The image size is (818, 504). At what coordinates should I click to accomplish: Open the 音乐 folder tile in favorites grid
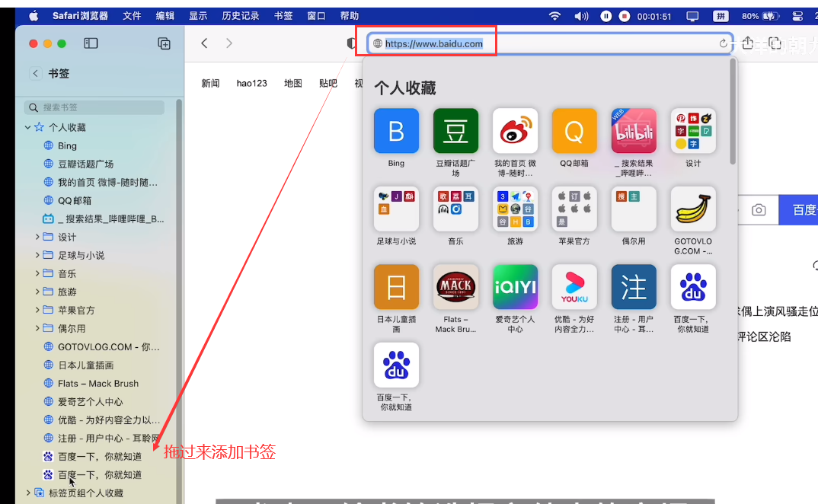(x=456, y=209)
